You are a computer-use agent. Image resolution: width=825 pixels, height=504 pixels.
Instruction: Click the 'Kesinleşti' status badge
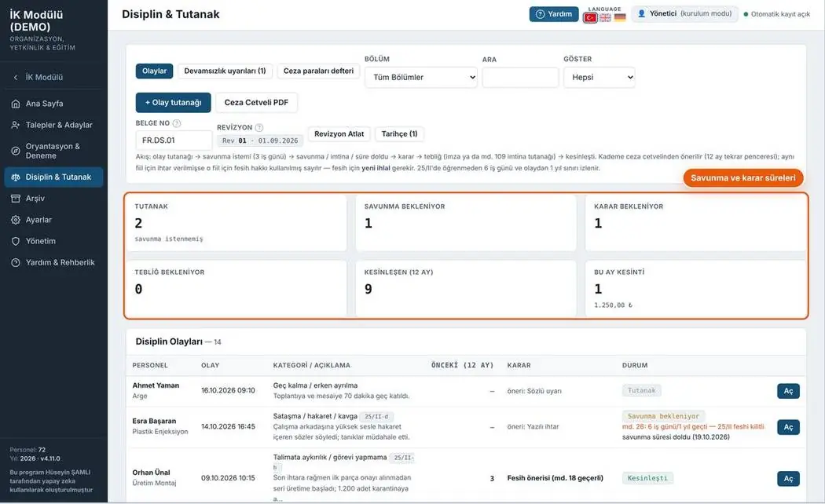click(647, 478)
